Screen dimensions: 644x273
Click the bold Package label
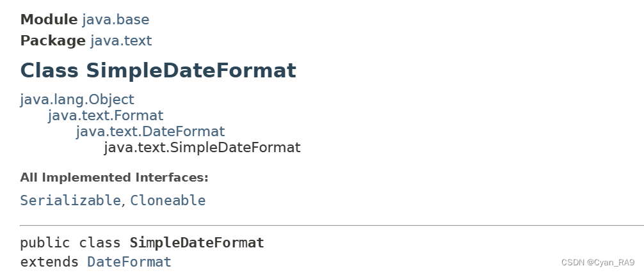click(x=53, y=41)
